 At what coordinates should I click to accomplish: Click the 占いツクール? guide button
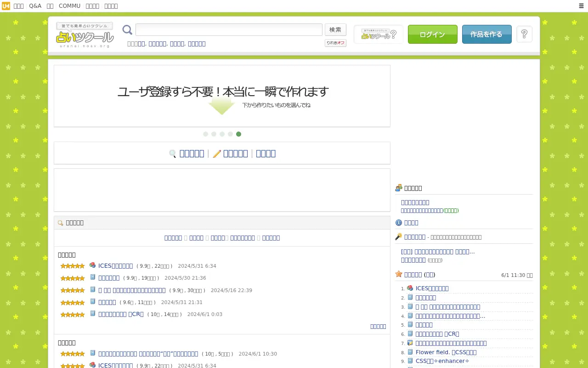[x=379, y=34]
